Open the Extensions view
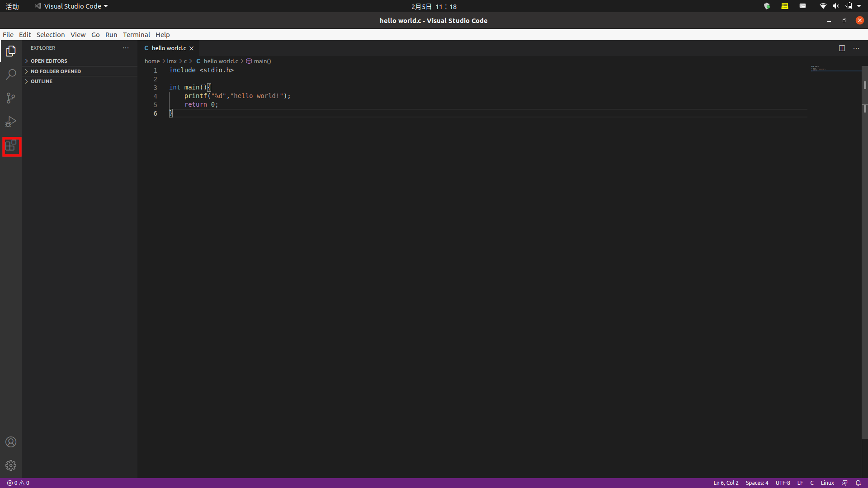868x488 pixels. (11, 146)
